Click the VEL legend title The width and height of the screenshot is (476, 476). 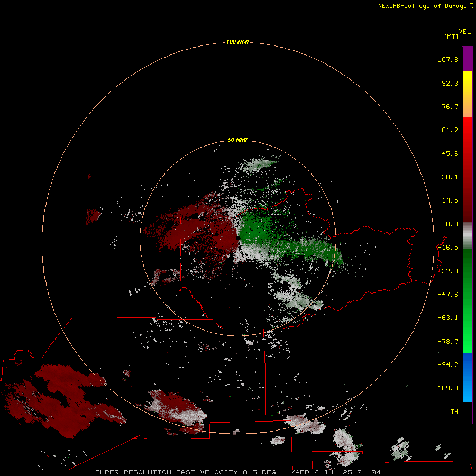click(x=464, y=32)
